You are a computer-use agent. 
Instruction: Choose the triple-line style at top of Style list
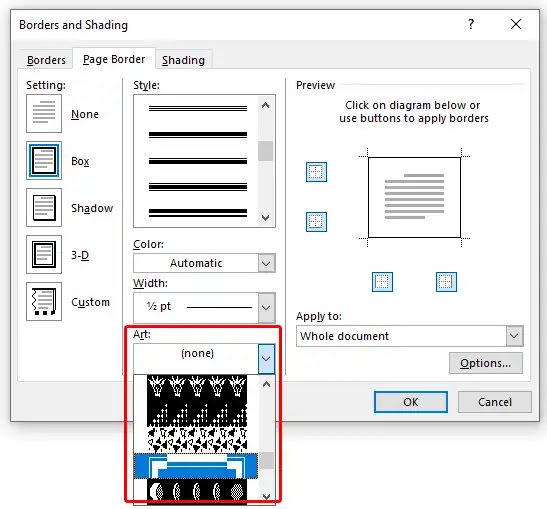198,108
